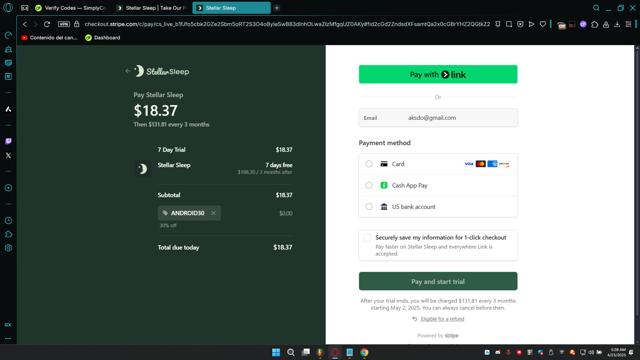Open the Contenido del canal bookmark
Screen dimensions: 640x360
[x=49, y=38]
